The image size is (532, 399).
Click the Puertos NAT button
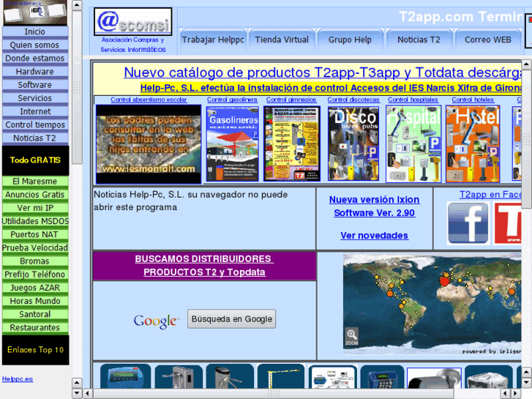pos(35,234)
